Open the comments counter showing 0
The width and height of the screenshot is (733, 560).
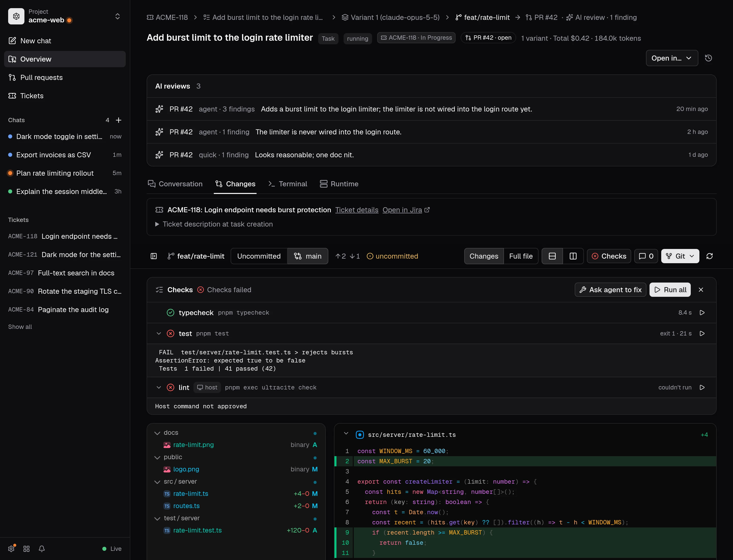click(x=646, y=256)
